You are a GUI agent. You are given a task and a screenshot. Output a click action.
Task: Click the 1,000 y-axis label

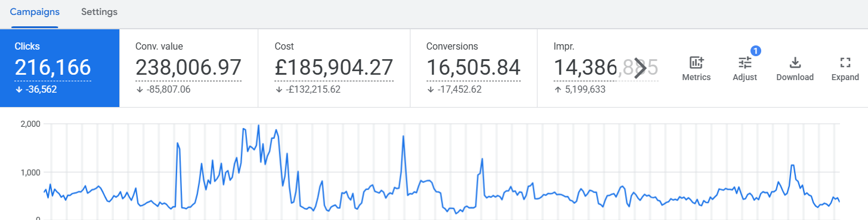pyautogui.click(x=30, y=172)
